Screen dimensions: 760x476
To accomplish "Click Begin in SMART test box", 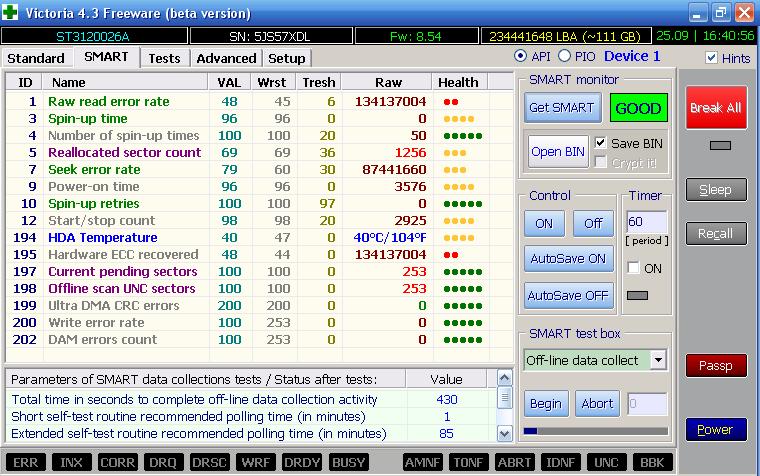I will click(x=546, y=403).
